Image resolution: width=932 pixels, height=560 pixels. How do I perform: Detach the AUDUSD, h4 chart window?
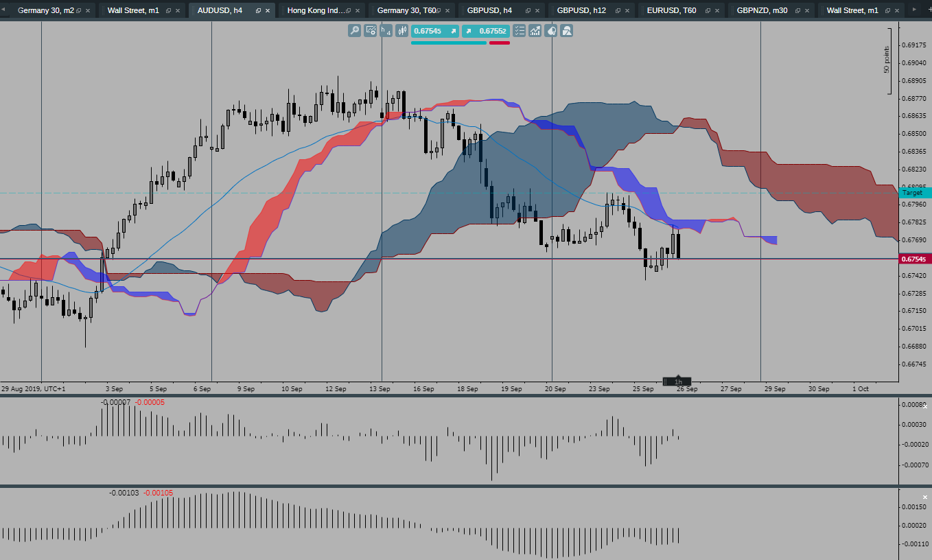click(259, 11)
